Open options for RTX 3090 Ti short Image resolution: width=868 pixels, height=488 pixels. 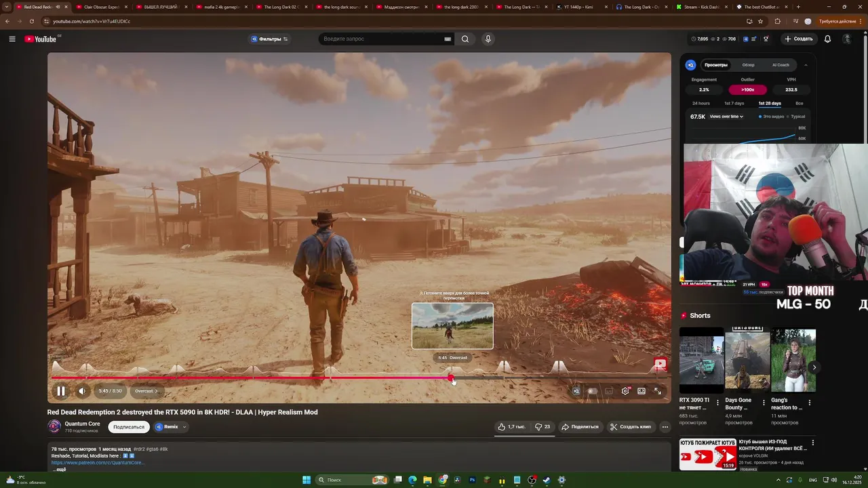(x=717, y=403)
